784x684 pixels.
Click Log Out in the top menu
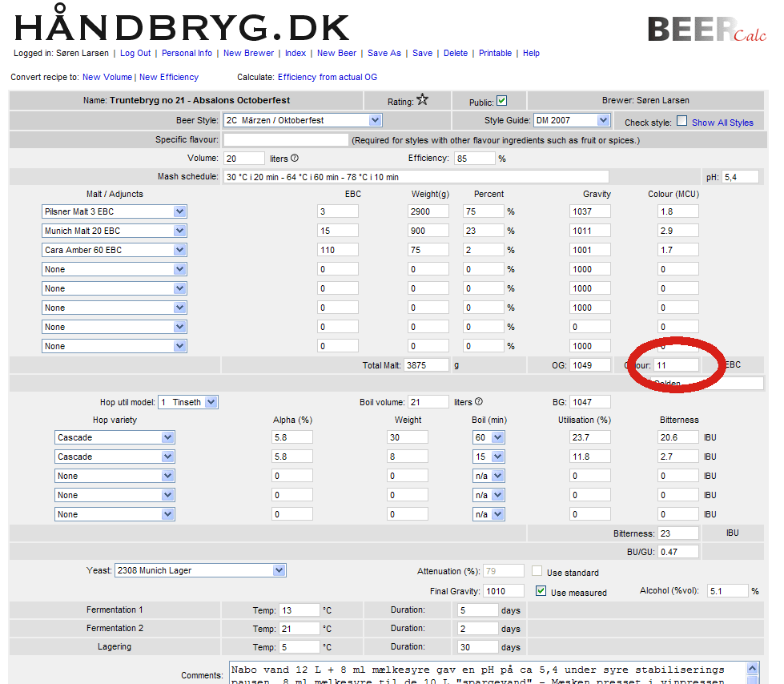pyautogui.click(x=135, y=53)
